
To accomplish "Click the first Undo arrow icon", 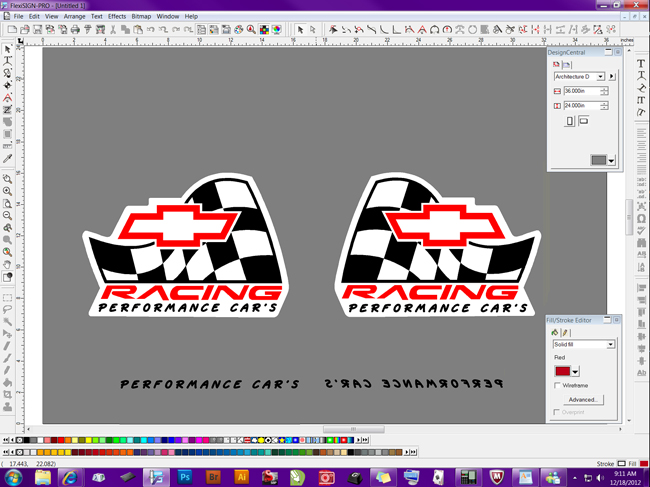I will [150, 29].
